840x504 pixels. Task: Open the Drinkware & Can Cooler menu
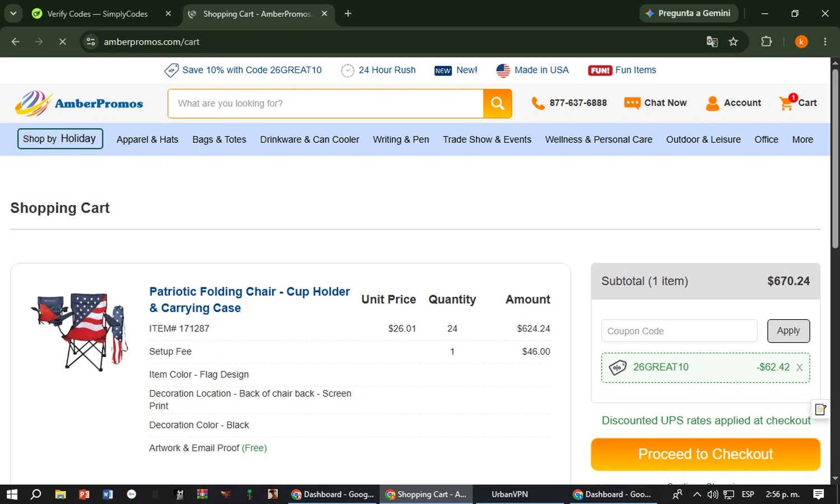pos(310,139)
